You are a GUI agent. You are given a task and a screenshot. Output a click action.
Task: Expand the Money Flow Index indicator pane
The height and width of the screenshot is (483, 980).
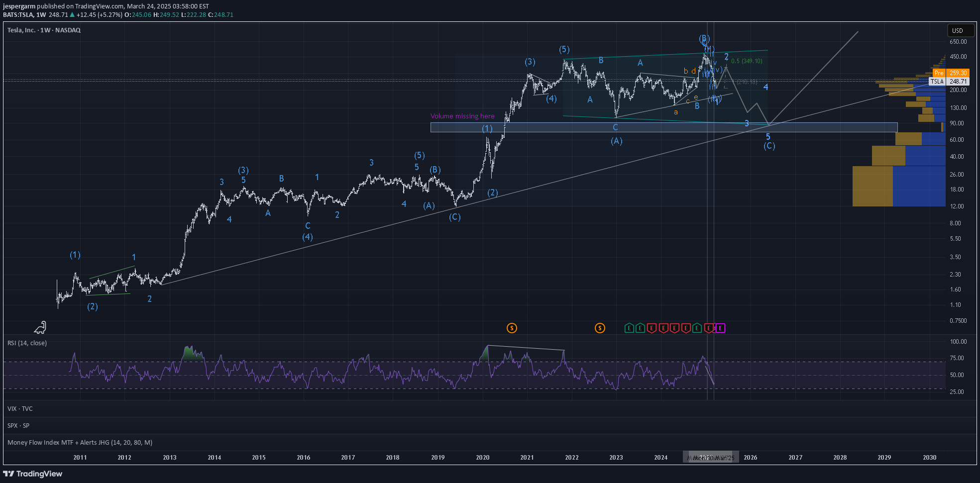(80, 442)
